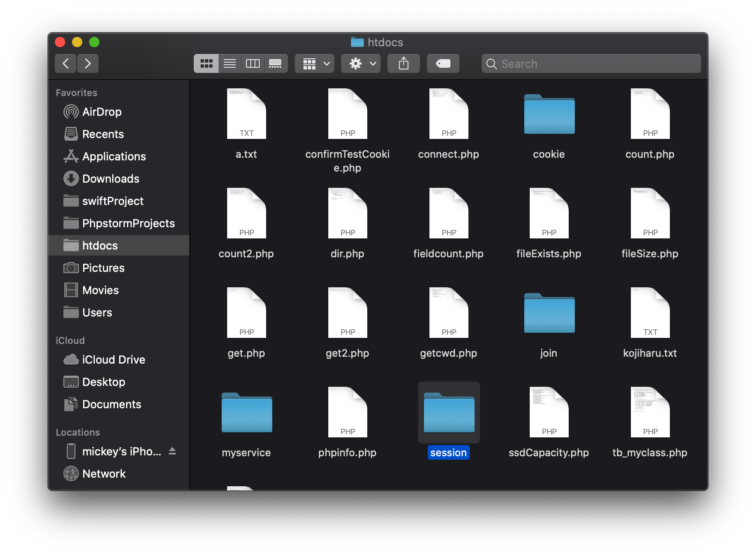Eject mickey's iPhone
Viewport: 756px width, 554px height.
pyautogui.click(x=172, y=451)
